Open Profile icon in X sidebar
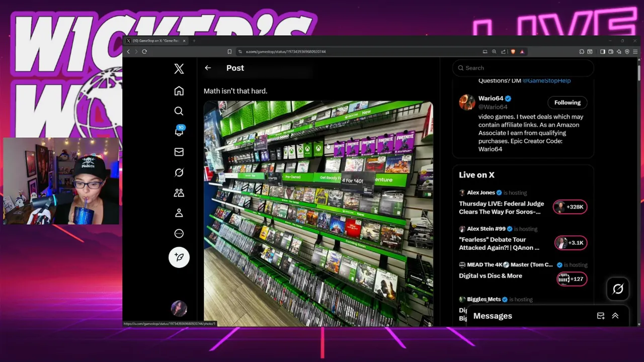644x362 pixels. (x=179, y=213)
